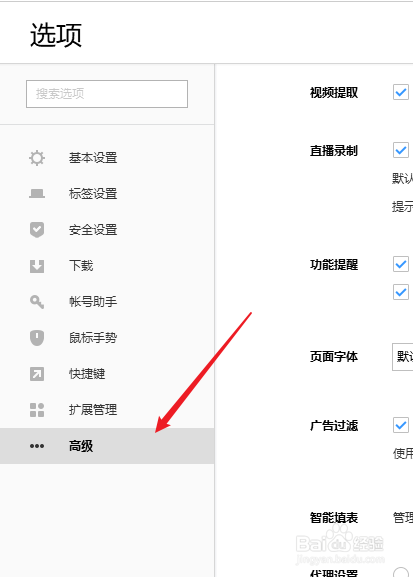413x577 pixels.
Task: Click the download arrow icon beside 下载
Action: (37, 266)
